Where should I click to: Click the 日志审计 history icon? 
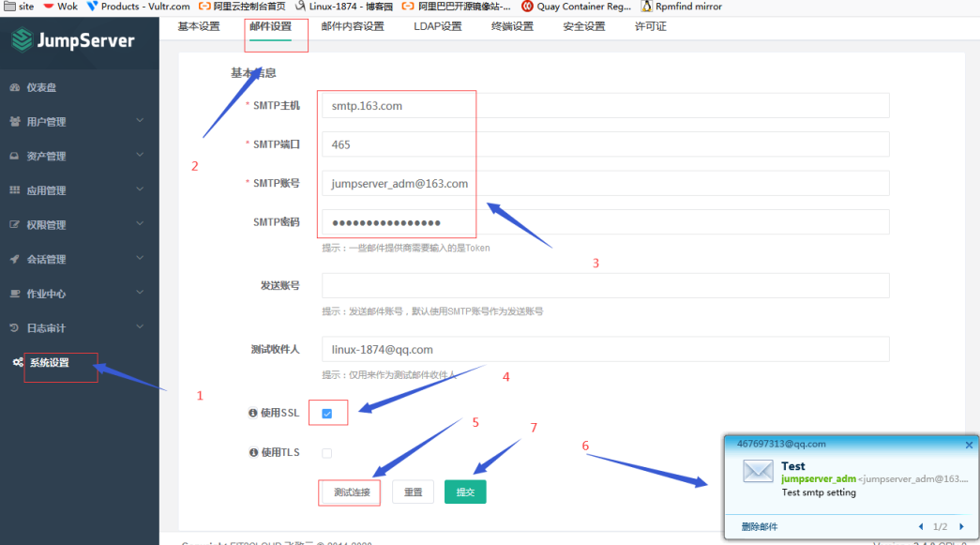[x=14, y=328]
